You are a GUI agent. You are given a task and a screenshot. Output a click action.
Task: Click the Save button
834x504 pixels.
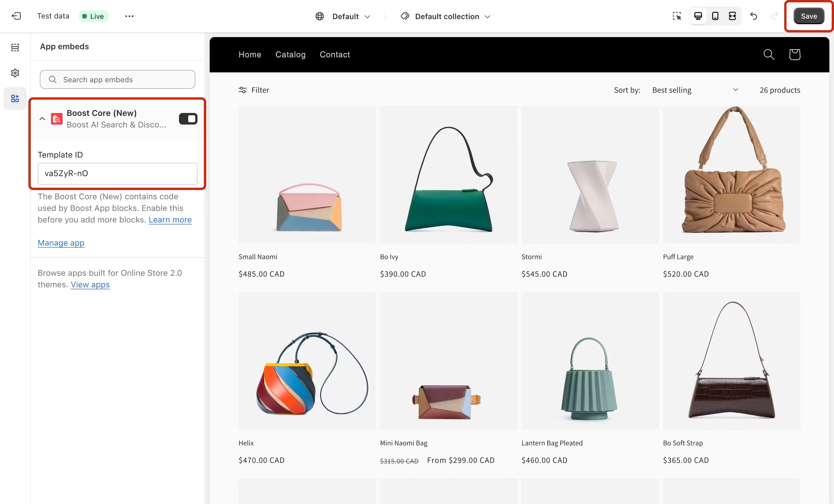[x=809, y=16]
